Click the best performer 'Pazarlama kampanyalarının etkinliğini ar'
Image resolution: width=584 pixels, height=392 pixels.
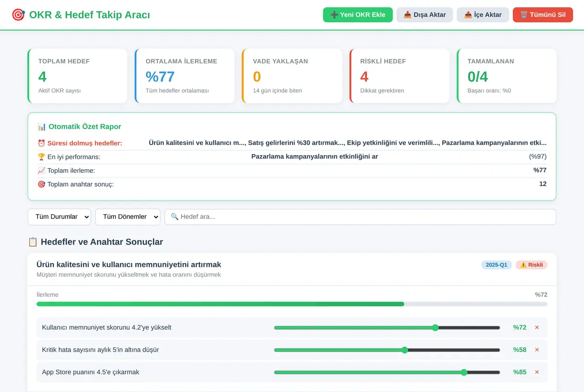(x=314, y=157)
